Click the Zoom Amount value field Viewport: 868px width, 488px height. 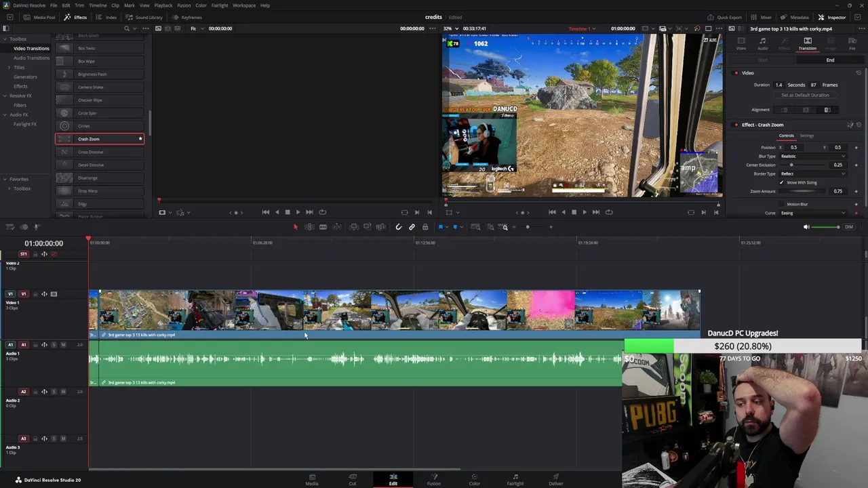(x=838, y=191)
